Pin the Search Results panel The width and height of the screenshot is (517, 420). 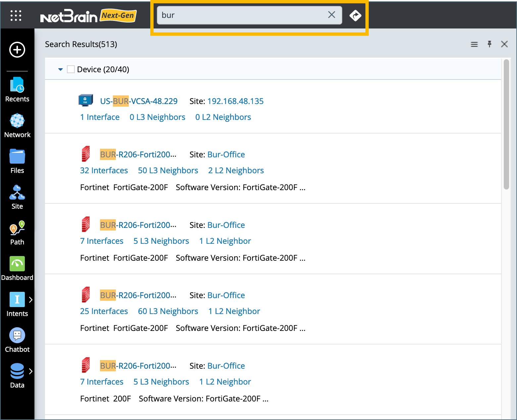490,44
